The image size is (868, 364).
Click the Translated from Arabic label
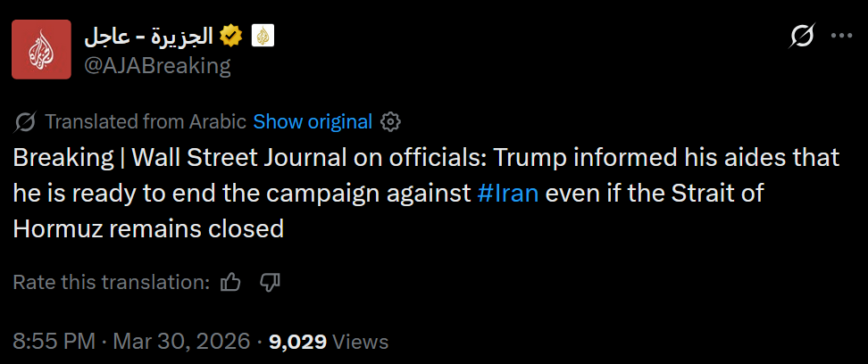[145, 121]
